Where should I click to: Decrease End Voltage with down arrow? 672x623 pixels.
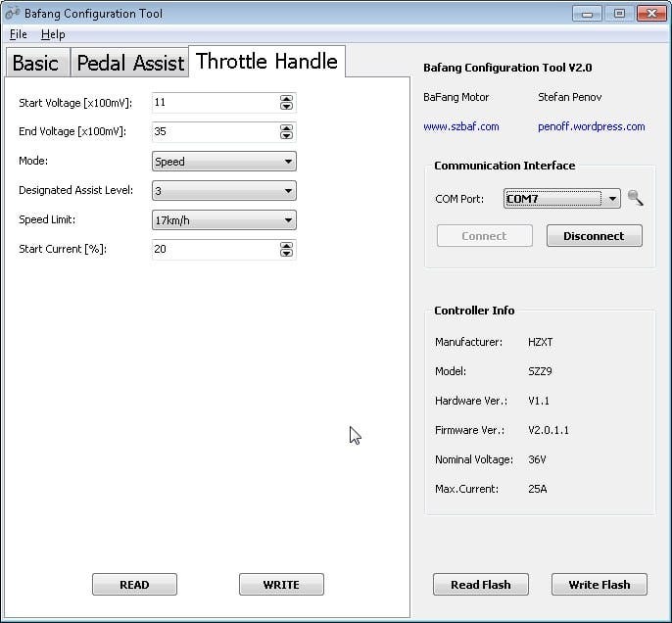[x=286, y=135]
